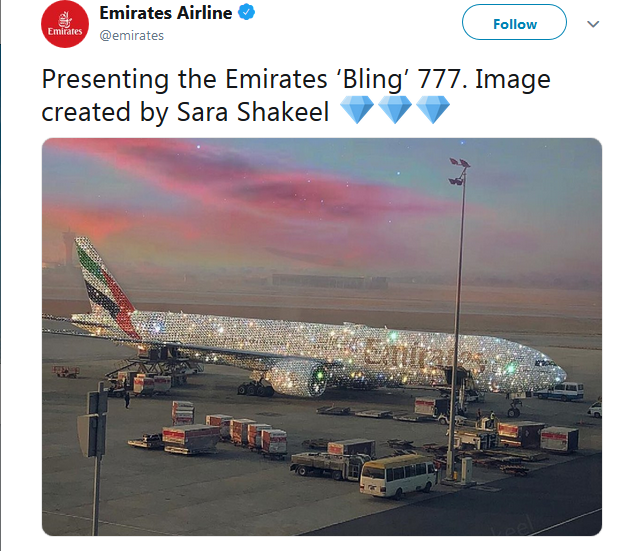Open the @emirates handle link
The image size is (639, 551).
click(132, 35)
